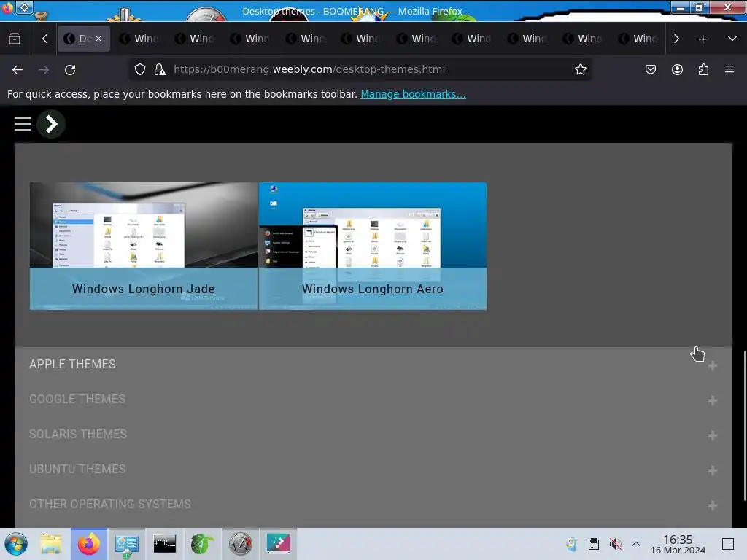Open the terminal taskbar icon
Viewport: 747px width, 560px height.
164,544
